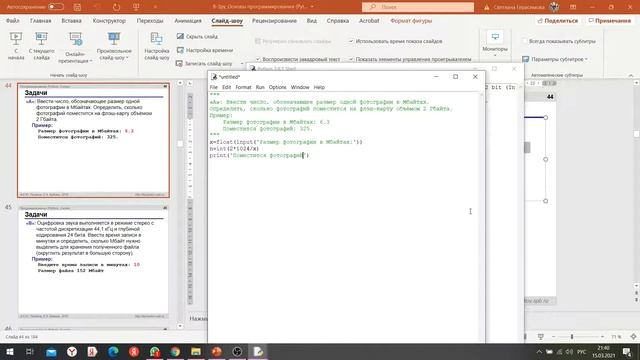Screen dimensions: 640x360
Task: Open Task View on taskbar
Action: click(30, 351)
